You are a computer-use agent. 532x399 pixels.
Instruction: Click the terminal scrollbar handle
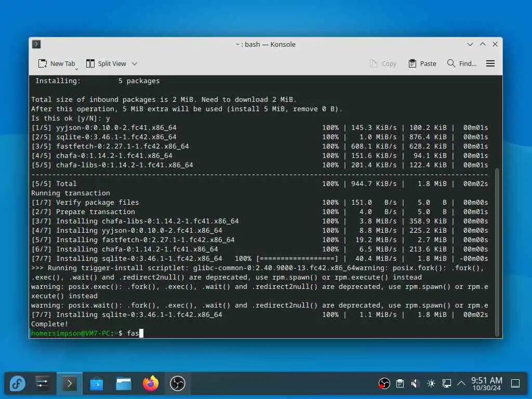point(497,251)
